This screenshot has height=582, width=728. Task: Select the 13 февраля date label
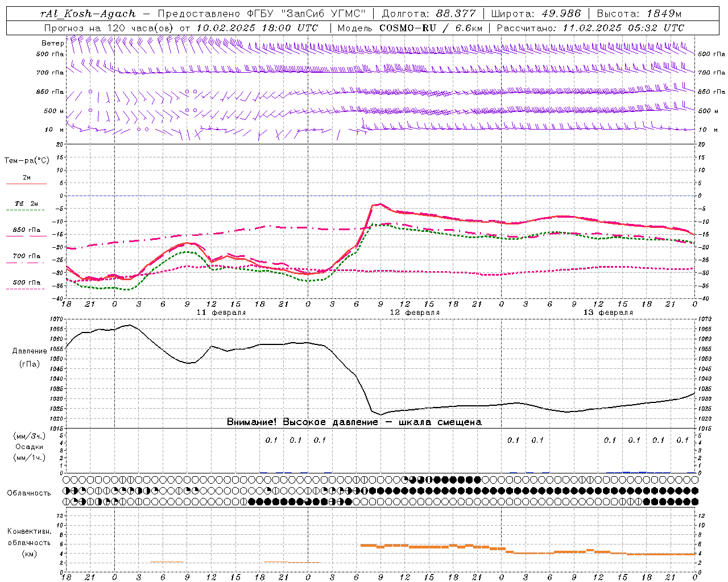coord(608,313)
